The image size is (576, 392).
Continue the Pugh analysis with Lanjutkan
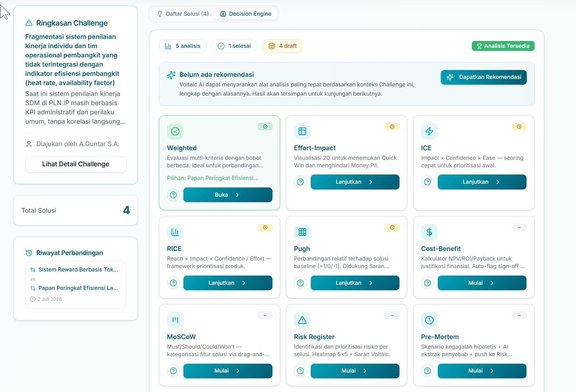pos(355,283)
